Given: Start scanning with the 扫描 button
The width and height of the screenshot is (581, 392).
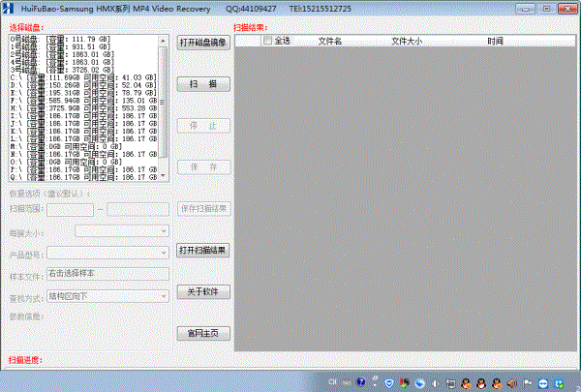Looking at the screenshot, I should 203,84.
